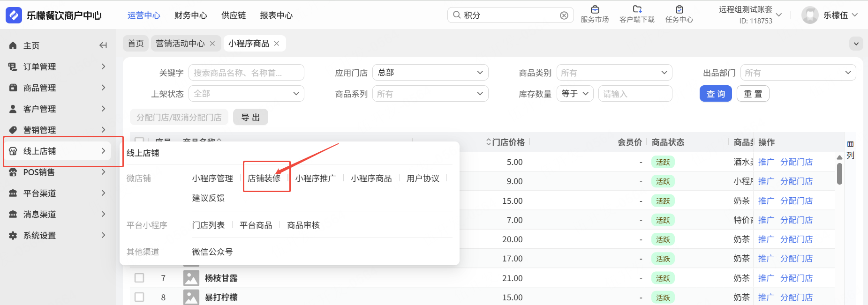Viewport: 868px width, 305px height.
Task: Open 小程序推广 in flyout menu
Action: tap(316, 178)
